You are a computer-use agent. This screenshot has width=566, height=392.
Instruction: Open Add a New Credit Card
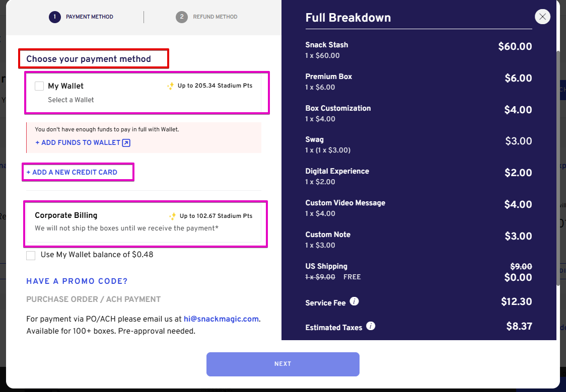(x=72, y=173)
